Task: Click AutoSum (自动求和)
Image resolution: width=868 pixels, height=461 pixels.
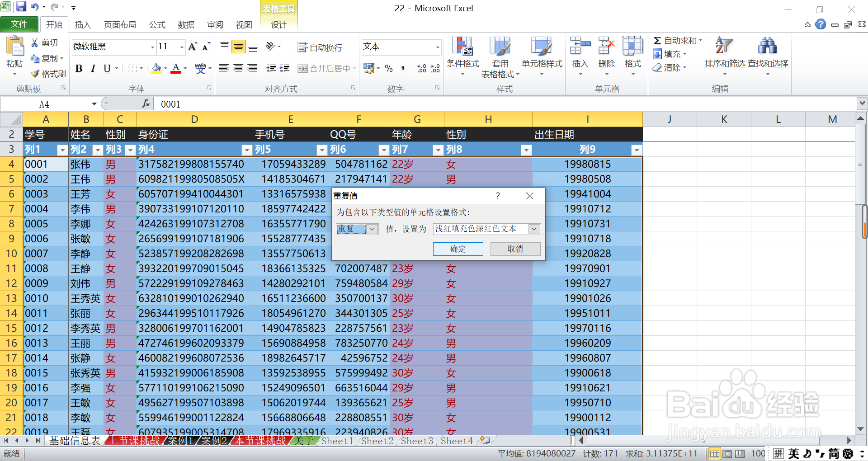Action: (x=678, y=41)
